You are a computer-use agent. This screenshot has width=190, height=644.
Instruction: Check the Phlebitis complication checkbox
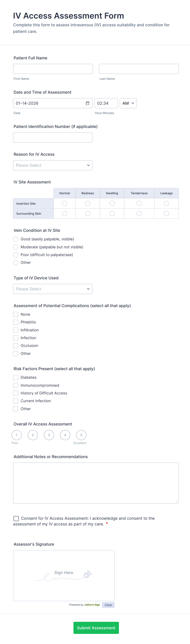click(x=16, y=322)
